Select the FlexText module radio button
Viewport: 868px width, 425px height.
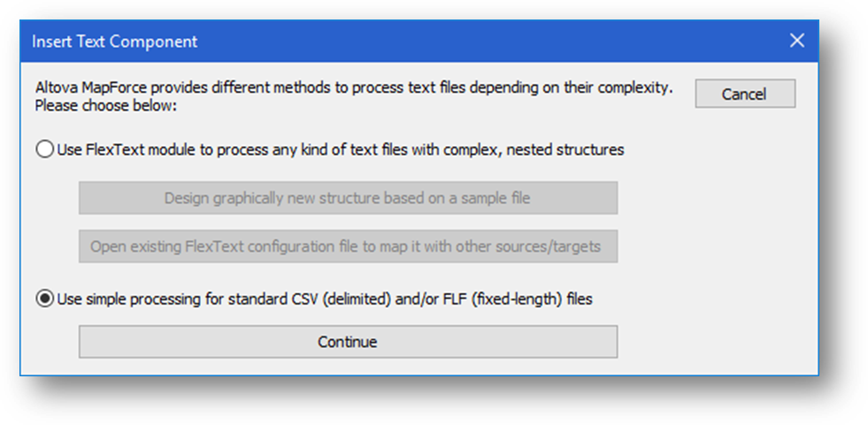(43, 150)
